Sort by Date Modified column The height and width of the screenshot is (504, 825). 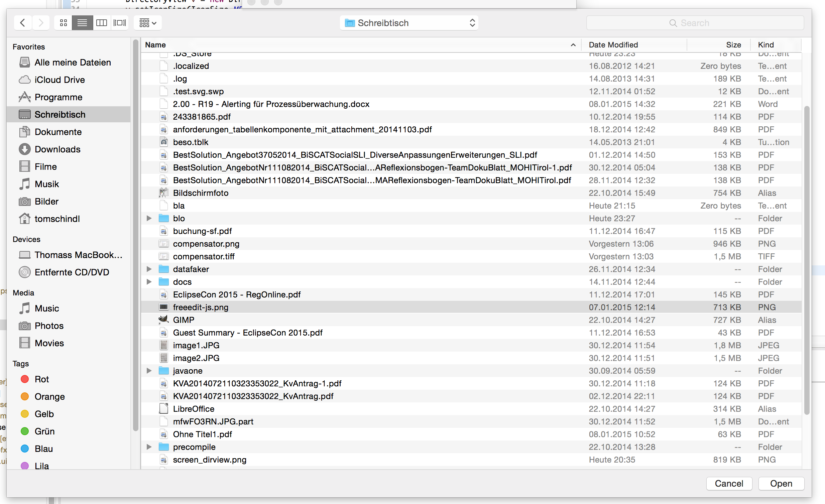pos(634,45)
